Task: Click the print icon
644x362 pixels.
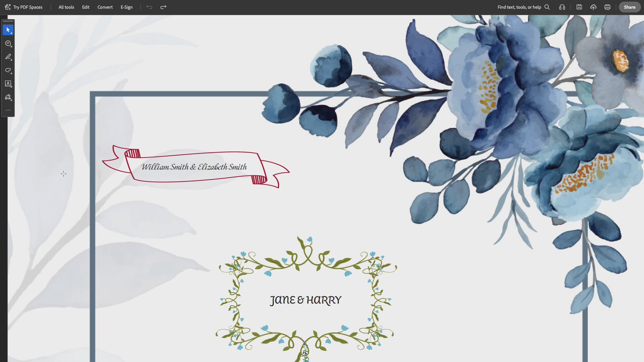Action: click(x=607, y=7)
